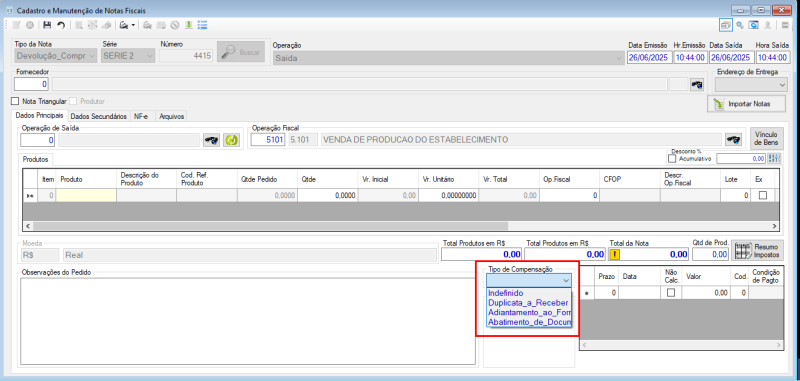This screenshot has height=381, width=800.
Task: Open Fornecedor lookup binoculars icon
Action: coord(696,84)
